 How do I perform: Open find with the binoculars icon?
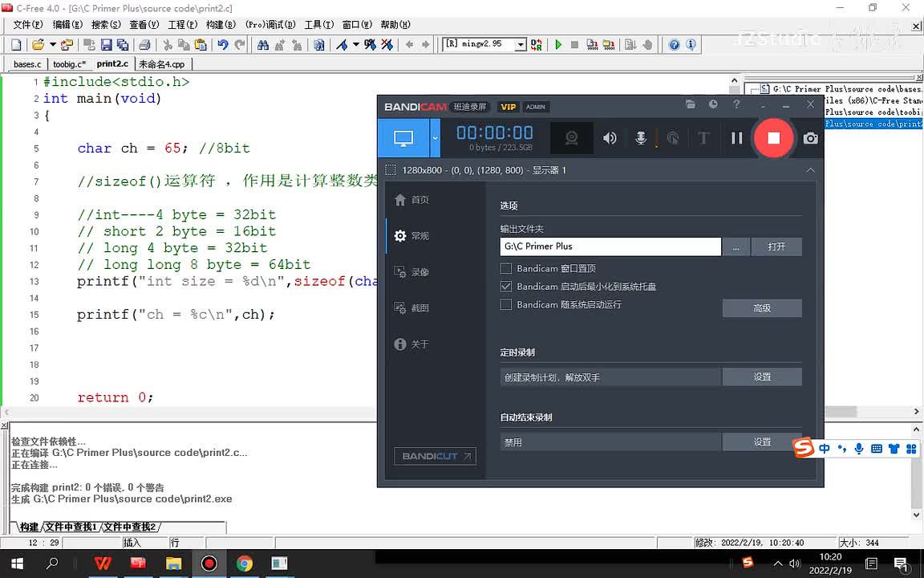[x=263, y=45]
